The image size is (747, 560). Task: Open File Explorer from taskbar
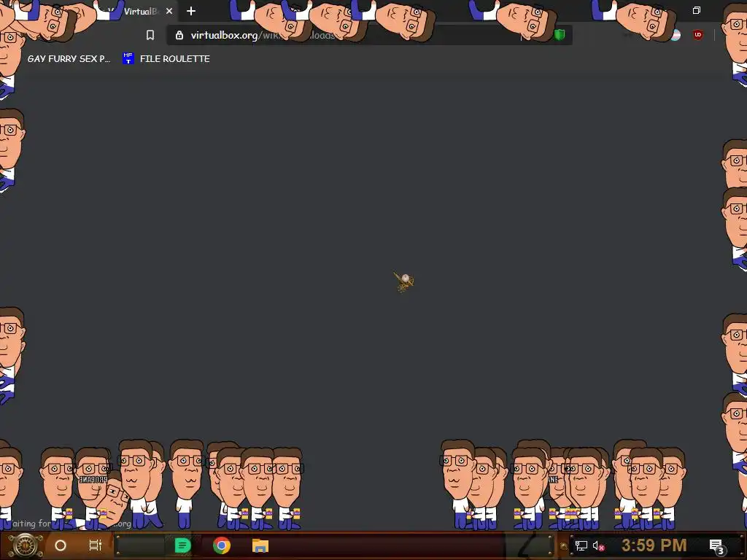tap(260, 545)
